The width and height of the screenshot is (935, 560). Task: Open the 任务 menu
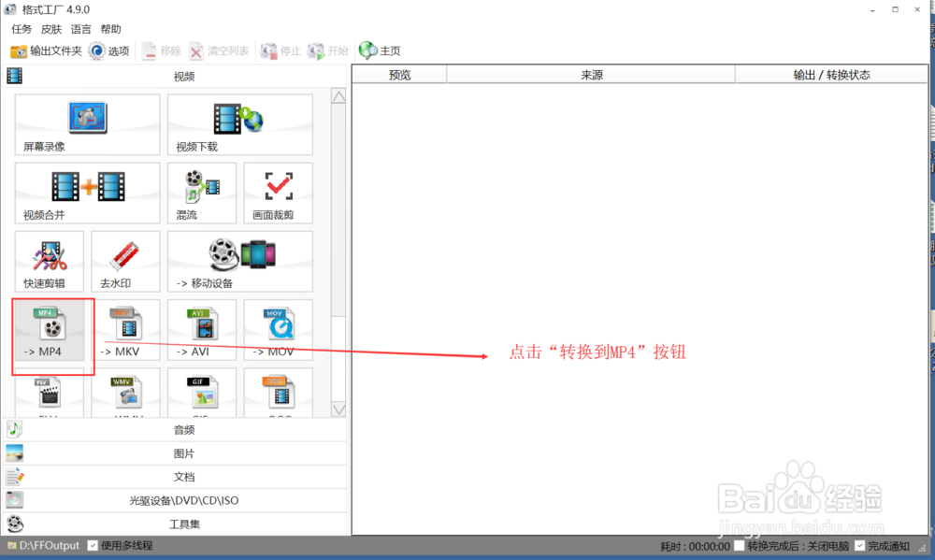click(x=22, y=29)
